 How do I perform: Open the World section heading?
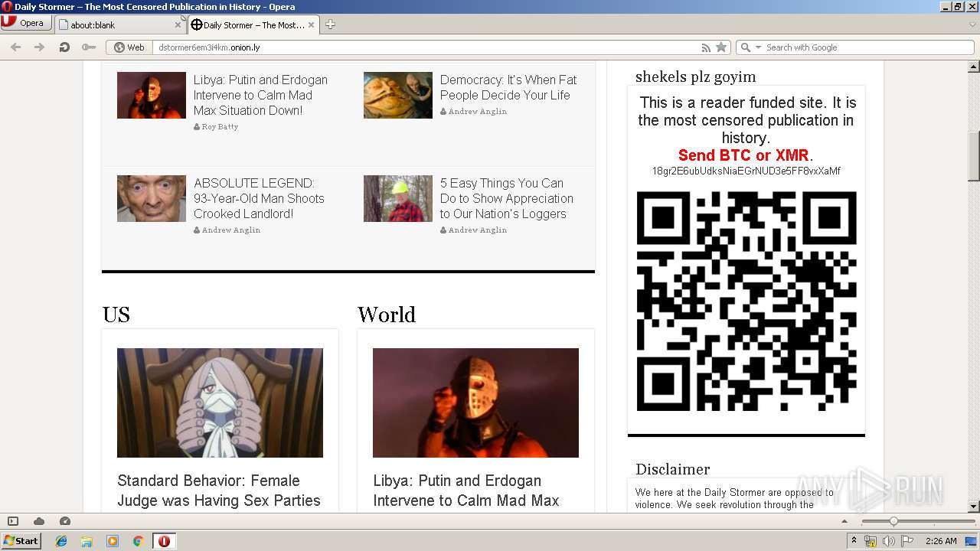pyautogui.click(x=387, y=315)
